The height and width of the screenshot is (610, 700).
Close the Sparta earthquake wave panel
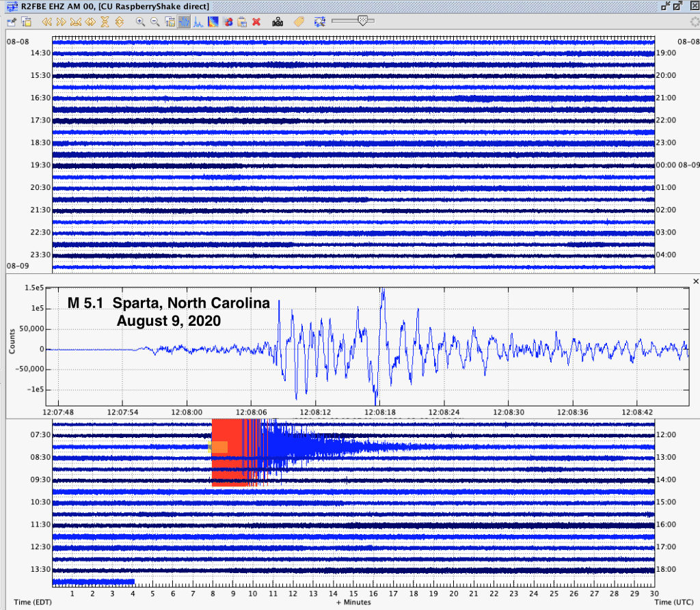(696, 281)
